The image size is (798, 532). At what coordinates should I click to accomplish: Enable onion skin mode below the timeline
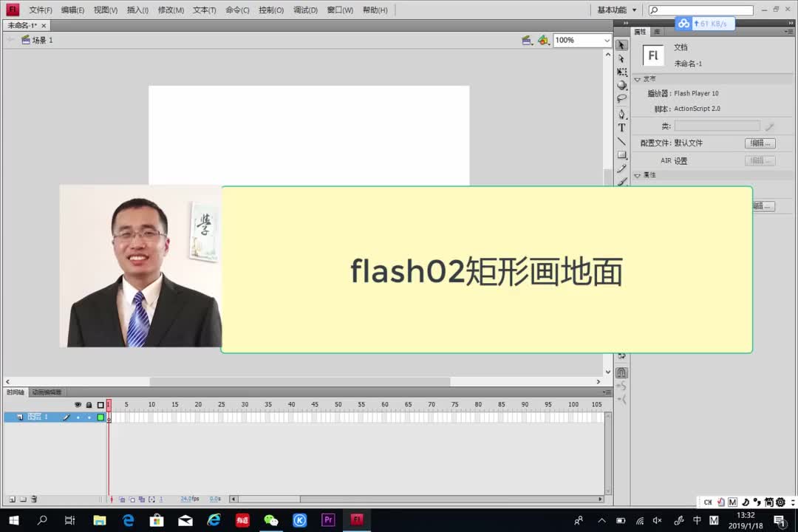click(x=121, y=499)
